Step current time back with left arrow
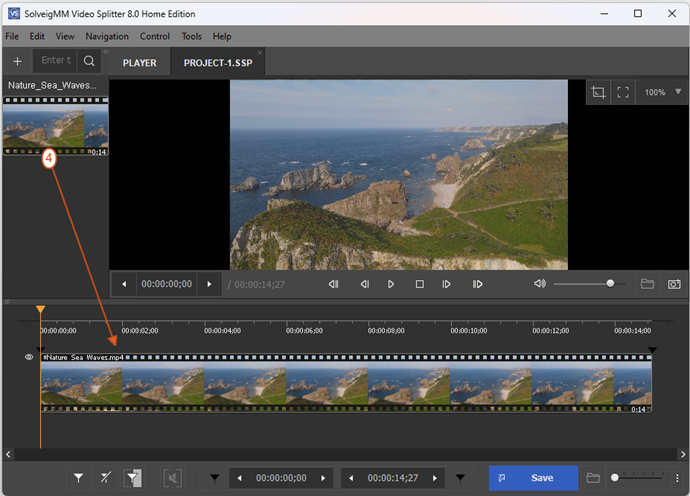Image resolution: width=690 pixels, height=496 pixels. point(124,284)
